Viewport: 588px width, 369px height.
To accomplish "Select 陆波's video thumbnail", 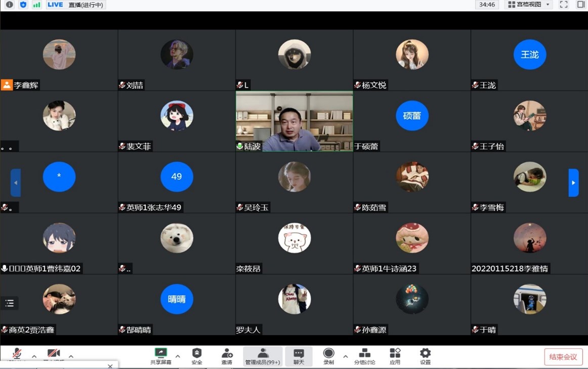I will coord(294,121).
